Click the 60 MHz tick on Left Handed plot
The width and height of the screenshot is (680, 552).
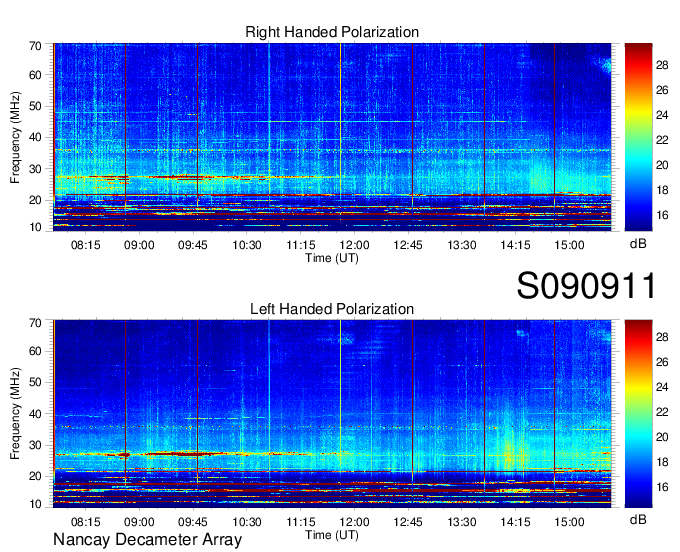pyautogui.click(x=35, y=351)
